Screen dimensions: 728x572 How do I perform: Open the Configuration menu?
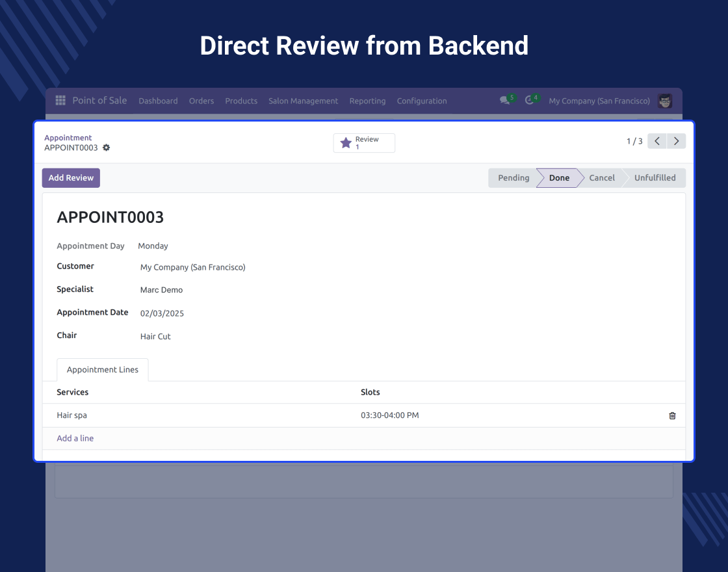coord(422,101)
